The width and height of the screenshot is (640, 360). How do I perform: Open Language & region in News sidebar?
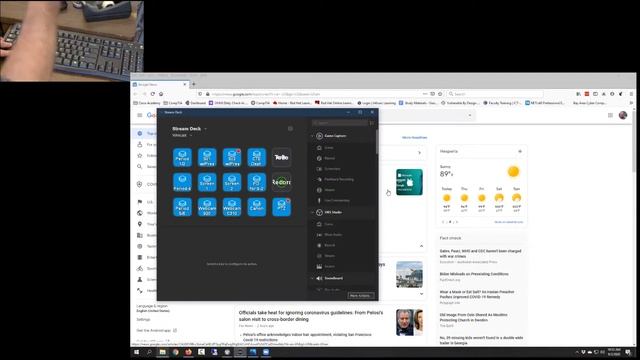click(152, 306)
